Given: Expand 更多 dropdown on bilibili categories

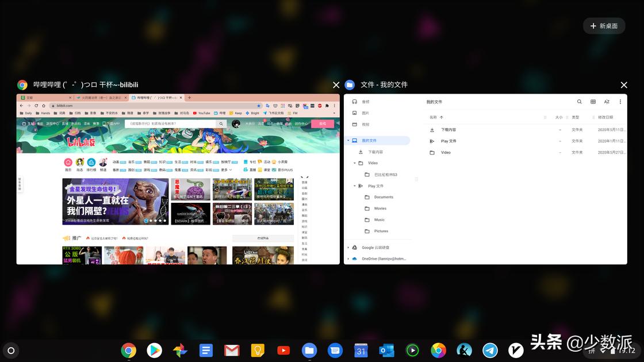Looking at the screenshot, I should (x=227, y=170).
